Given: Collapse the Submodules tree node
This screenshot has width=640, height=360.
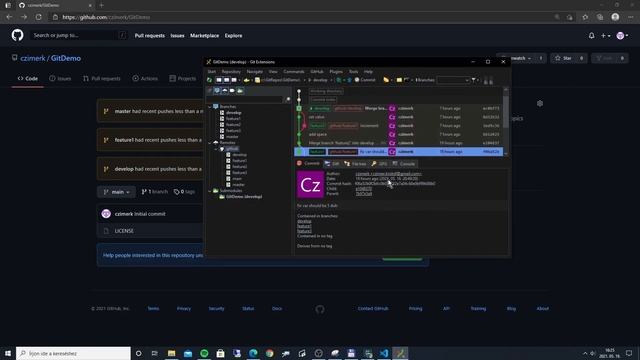Looking at the screenshot, I should [210, 191].
